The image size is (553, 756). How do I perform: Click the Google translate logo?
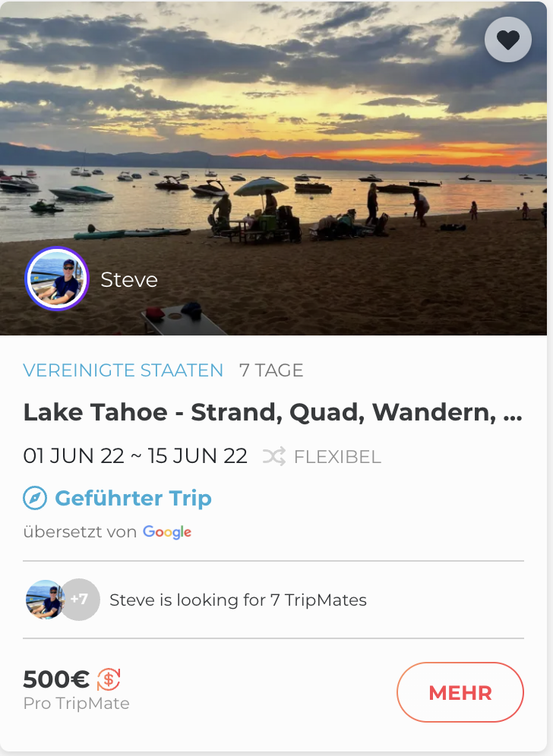point(167,532)
